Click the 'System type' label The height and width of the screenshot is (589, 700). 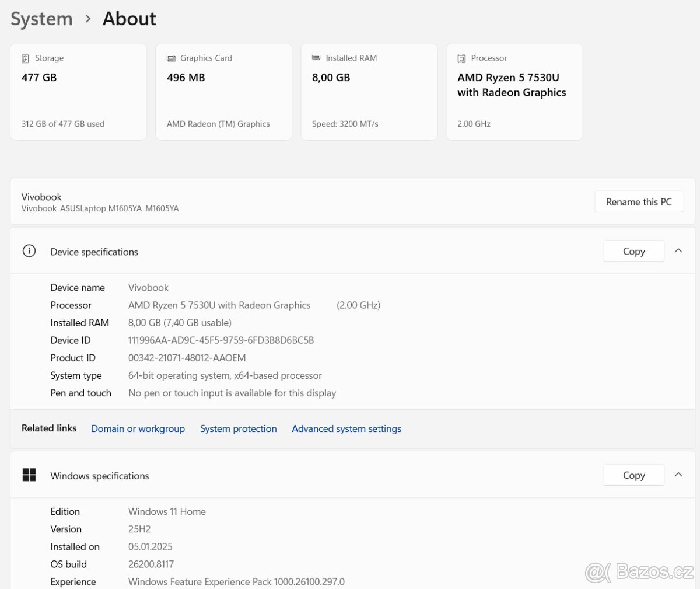tap(76, 375)
